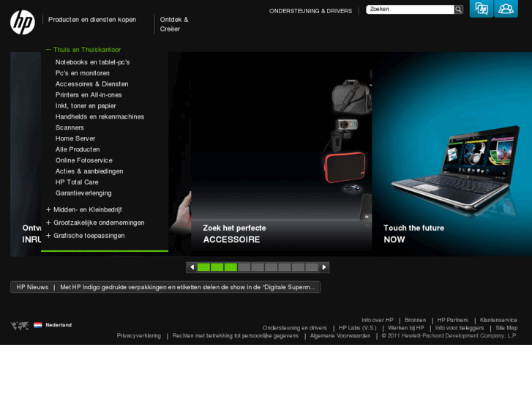
Task: Collapse Thuis en Thuiskantoor section
Action: coord(83,50)
